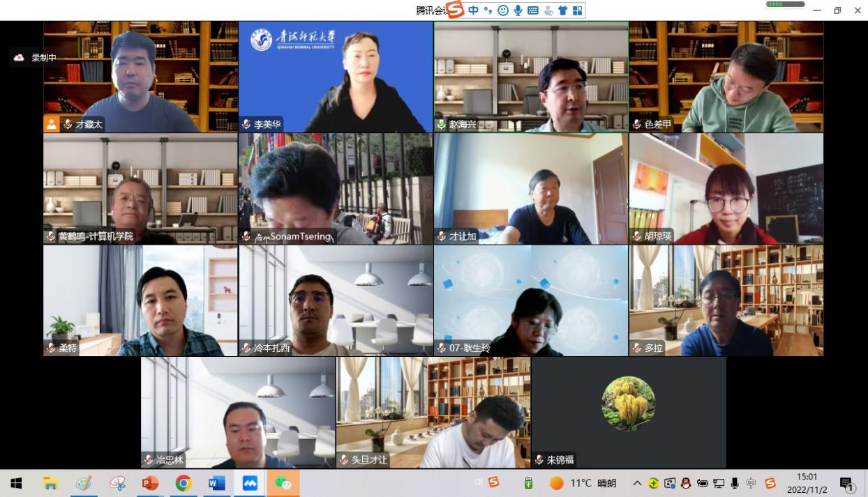This screenshot has height=497, width=868.
Task: Click the network signal strength bar
Action: tap(784, 4)
